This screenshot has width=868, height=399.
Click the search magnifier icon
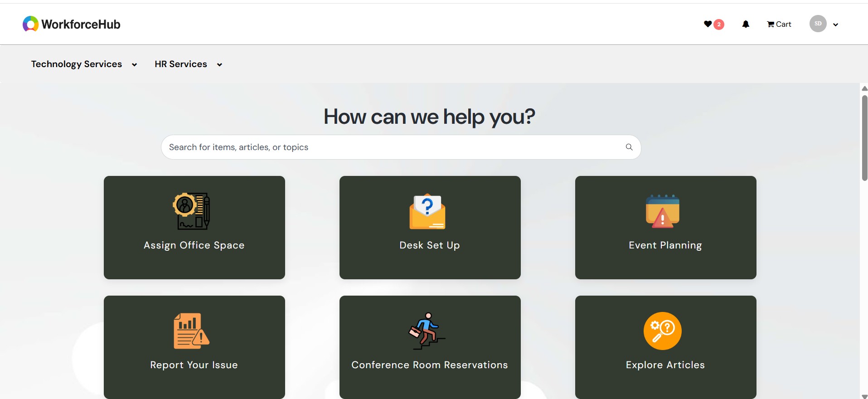(x=629, y=147)
